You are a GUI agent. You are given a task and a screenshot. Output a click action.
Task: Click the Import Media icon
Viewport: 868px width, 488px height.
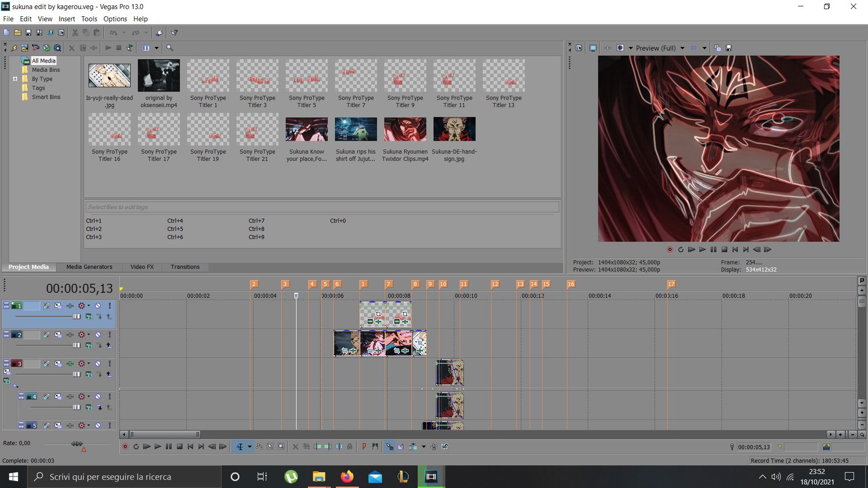tap(24, 48)
